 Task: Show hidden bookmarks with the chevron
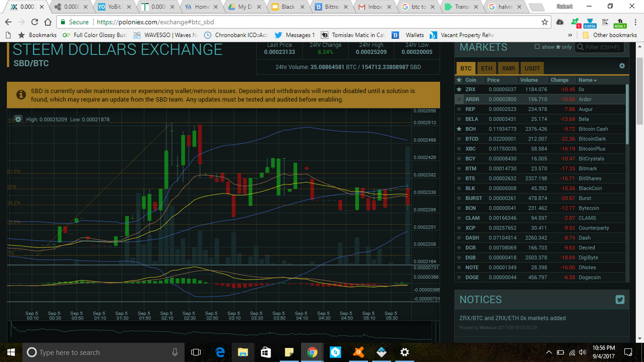(x=570, y=35)
